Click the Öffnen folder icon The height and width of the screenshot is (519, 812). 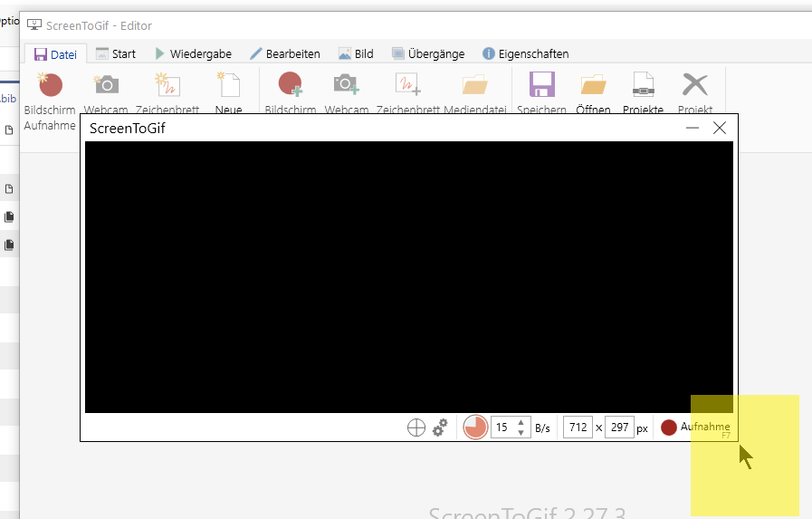[593, 84]
